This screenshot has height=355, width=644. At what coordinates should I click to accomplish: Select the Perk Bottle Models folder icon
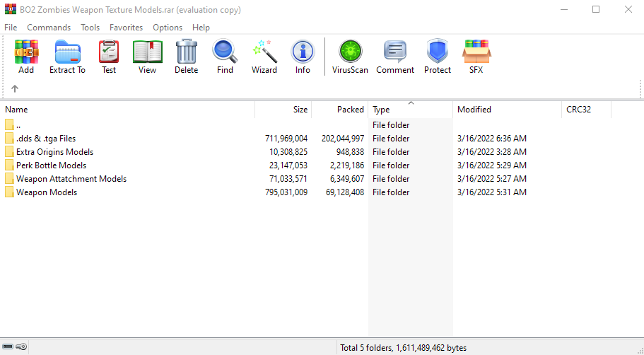coord(9,165)
